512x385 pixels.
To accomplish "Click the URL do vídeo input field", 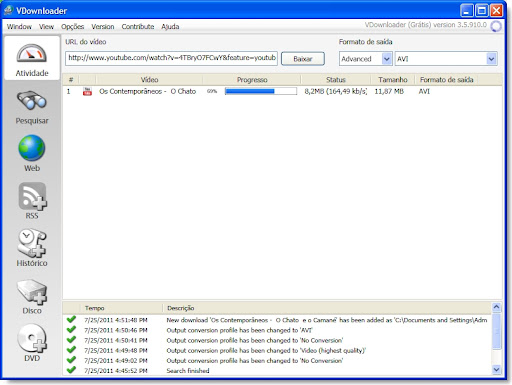I will [171, 58].
